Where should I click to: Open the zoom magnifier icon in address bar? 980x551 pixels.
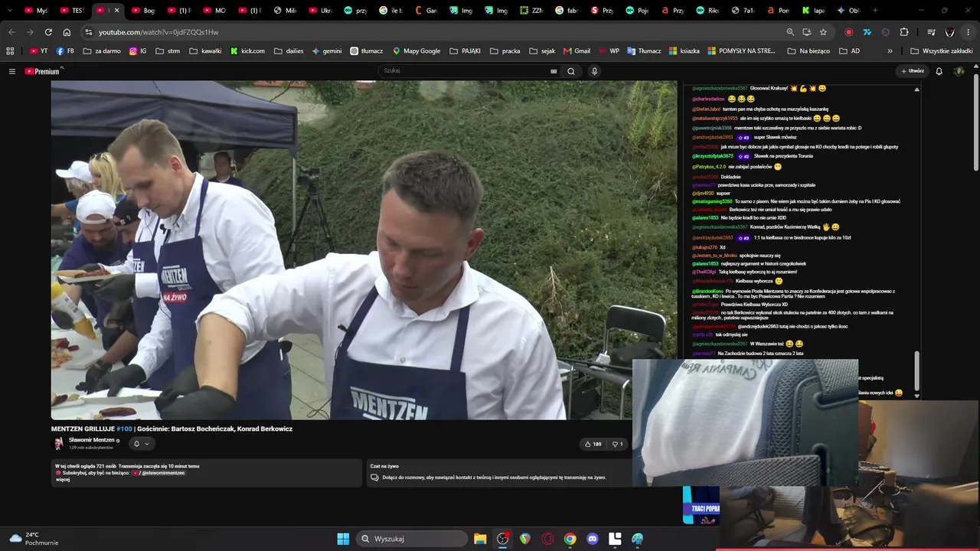(790, 32)
